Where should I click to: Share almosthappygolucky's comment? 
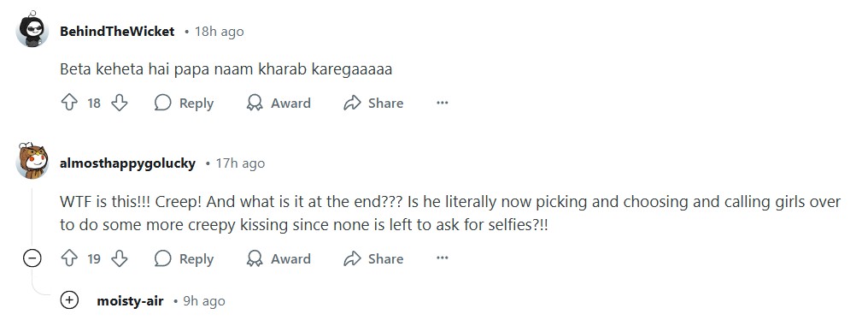373,259
